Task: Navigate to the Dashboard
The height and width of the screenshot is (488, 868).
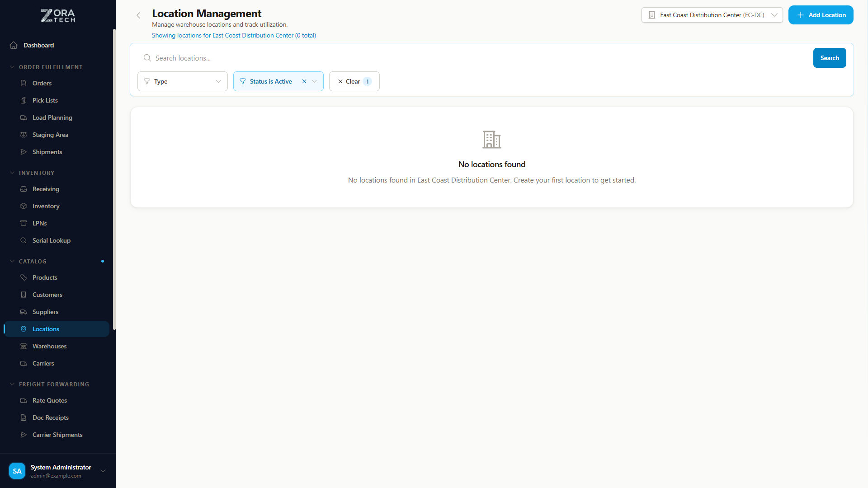Action: click(x=38, y=45)
